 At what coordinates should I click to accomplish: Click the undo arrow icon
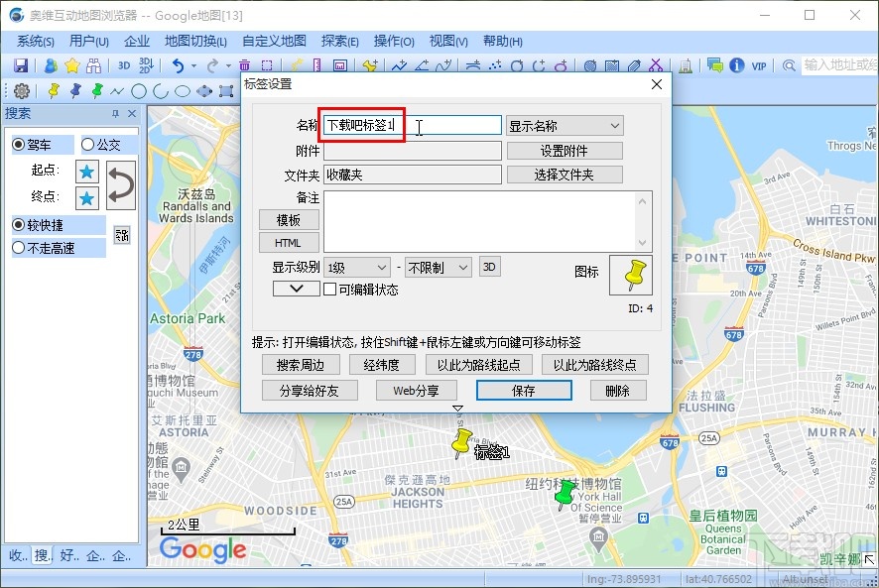pos(178,65)
